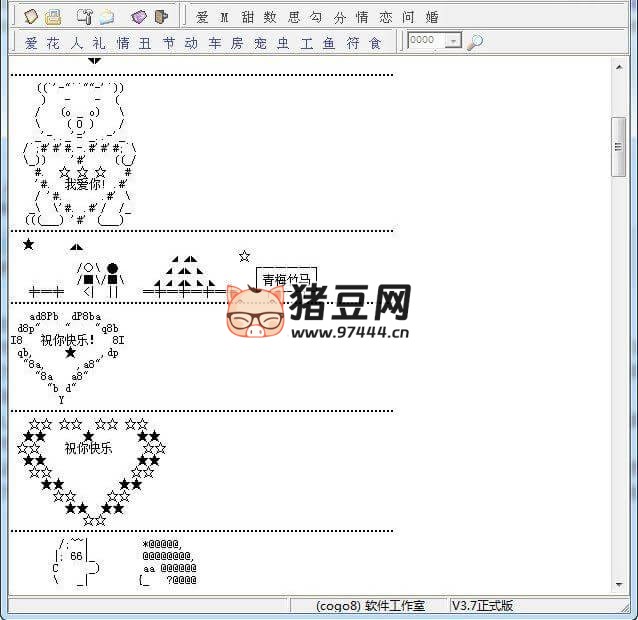
Task: Click the vertical scrollbar thumb
Action: (x=618, y=147)
